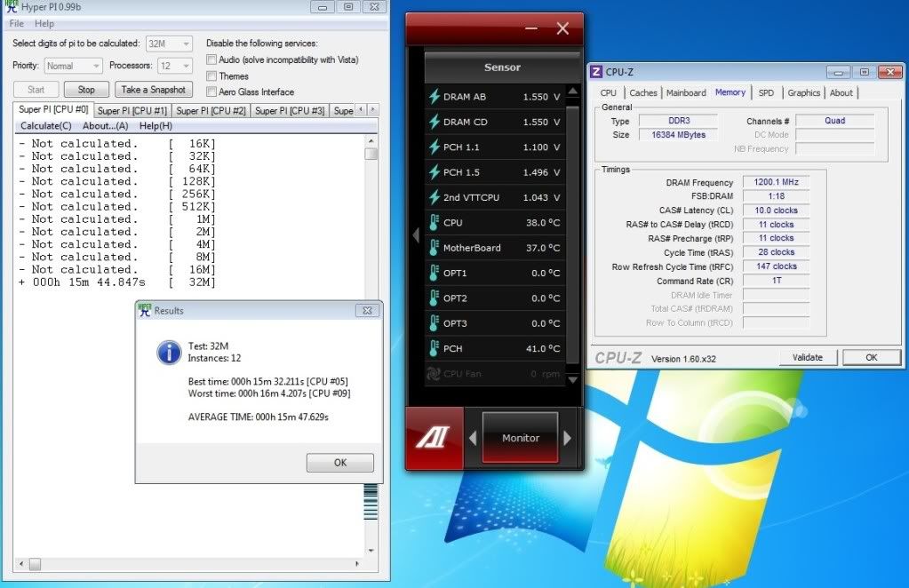This screenshot has height=588, width=909.
Task: Toggle the Aero Glass Interface checkbox
Action: pyautogui.click(x=211, y=91)
